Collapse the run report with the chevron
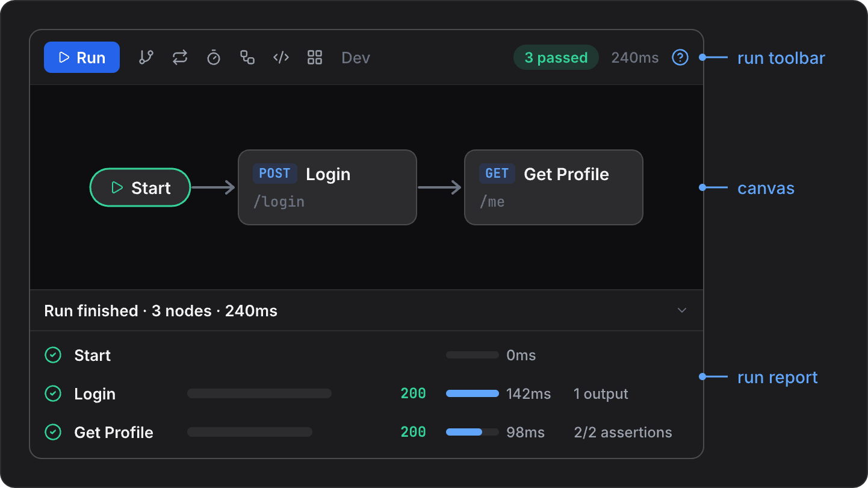Screen dimensions: 868x488 [682, 310]
